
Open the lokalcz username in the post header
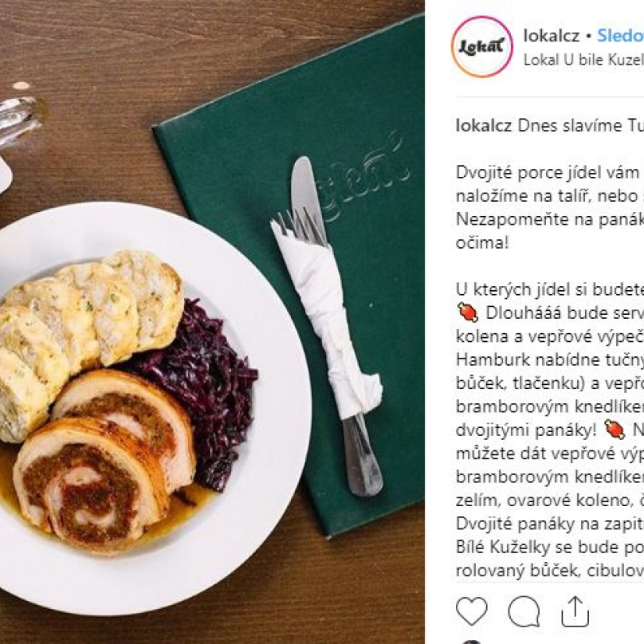click(x=552, y=36)
